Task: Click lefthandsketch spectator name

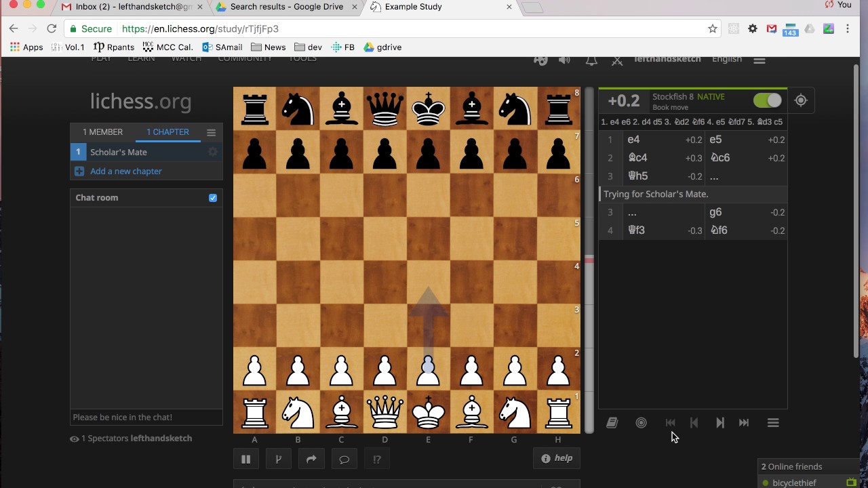Action: pyautogui.click(x=161, y=439)
